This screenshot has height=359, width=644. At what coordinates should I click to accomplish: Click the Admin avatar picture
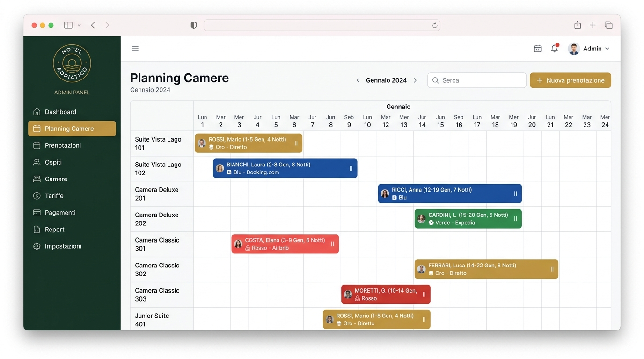[x=574, y=49]
